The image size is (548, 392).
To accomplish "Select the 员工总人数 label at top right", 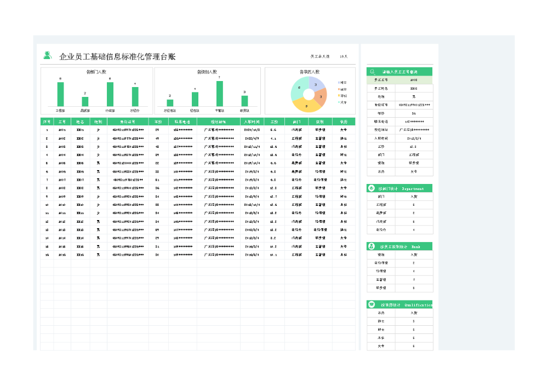I will click(320, 56).
